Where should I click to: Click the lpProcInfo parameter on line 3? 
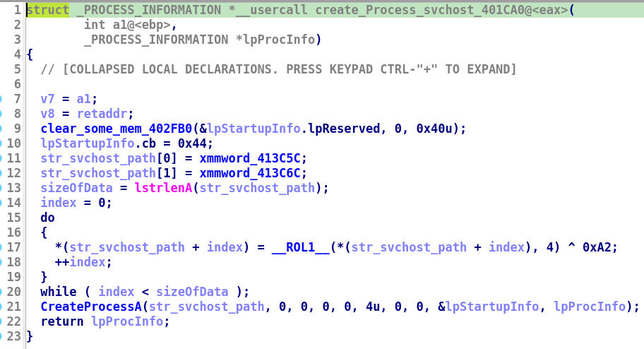tap(280, 40)
